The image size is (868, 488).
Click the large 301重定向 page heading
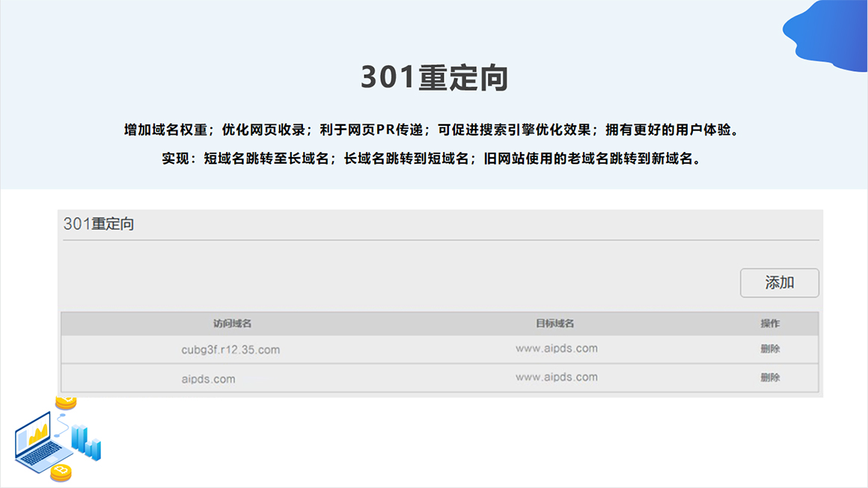click(x=434, y=79)
